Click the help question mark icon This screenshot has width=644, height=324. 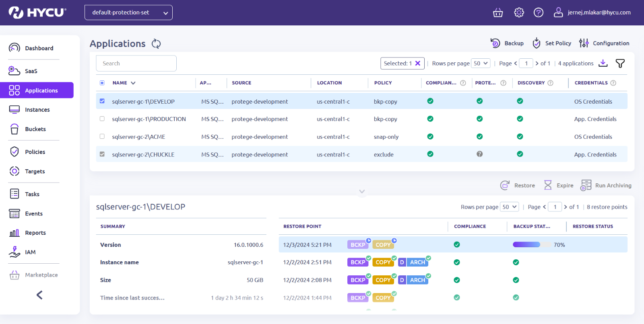point(538,13)
